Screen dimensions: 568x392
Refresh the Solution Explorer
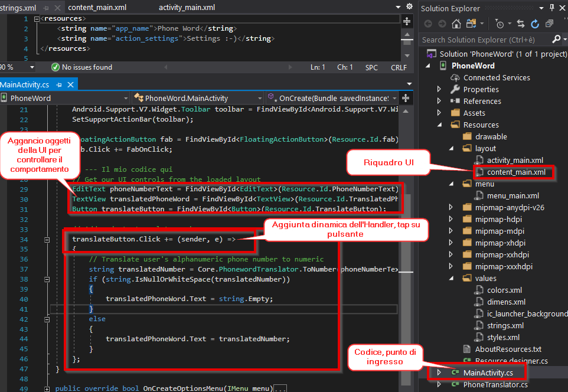pyautogui.click(x=534, y=24)
